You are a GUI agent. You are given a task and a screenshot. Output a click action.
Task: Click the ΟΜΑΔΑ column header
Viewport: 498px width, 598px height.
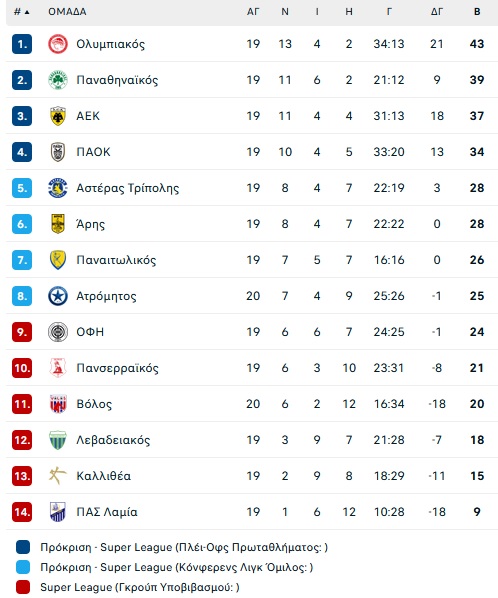pyautogui.click(x=67, y=12)
